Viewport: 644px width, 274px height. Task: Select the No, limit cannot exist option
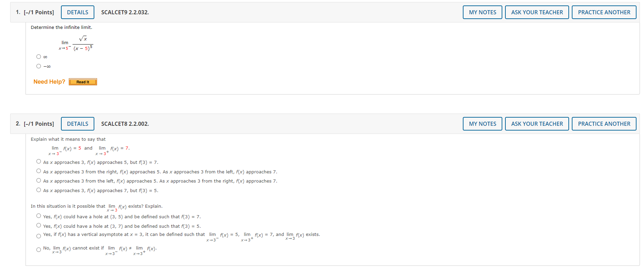[x=38, y=250]
